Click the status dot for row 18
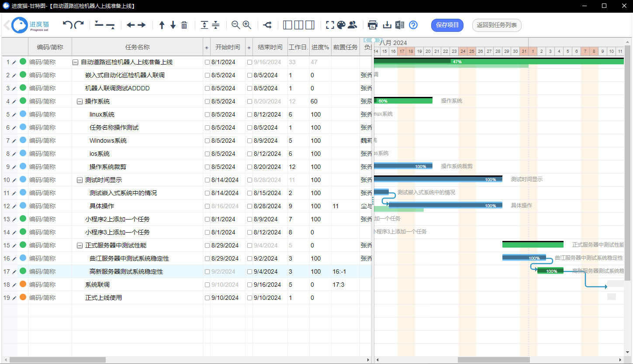This screenshot has width=633, height=364. coord(23,284)
